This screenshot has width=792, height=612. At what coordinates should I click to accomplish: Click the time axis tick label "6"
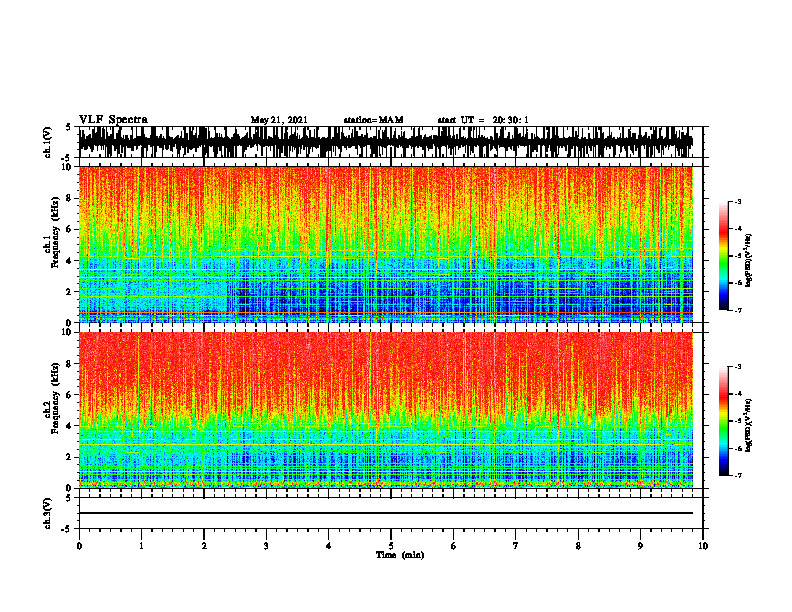(x=453, y=546)
